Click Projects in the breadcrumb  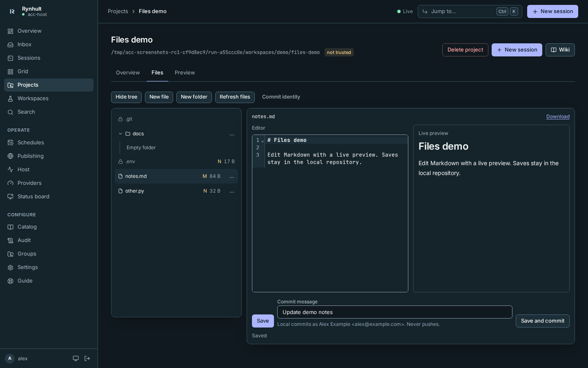tap(118, 11)
